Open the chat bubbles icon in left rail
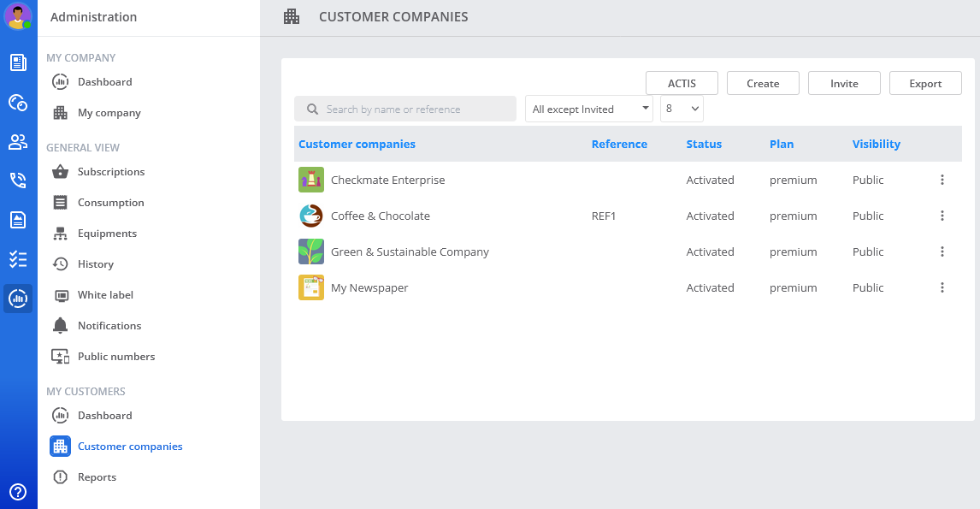This screenshot has height=509, width=980. coord(18,103)
